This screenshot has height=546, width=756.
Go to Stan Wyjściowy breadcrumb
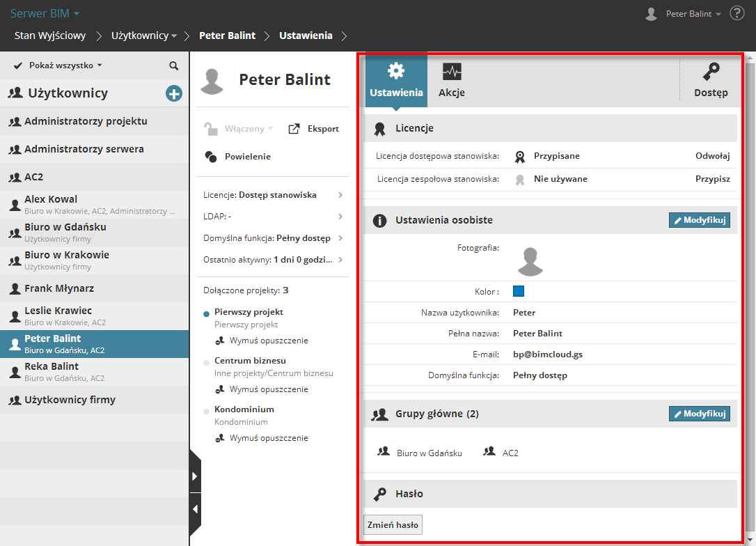pyautogui.click(x=50, y=36)
